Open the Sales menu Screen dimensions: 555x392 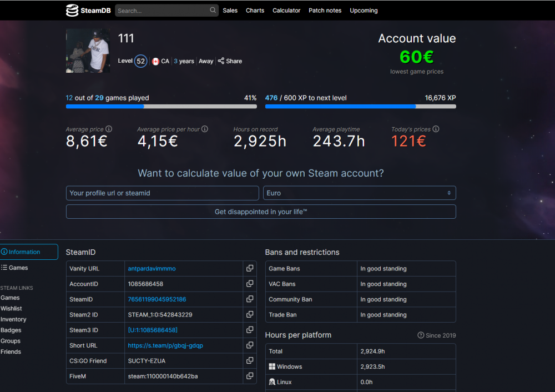(x=230, y=10)
